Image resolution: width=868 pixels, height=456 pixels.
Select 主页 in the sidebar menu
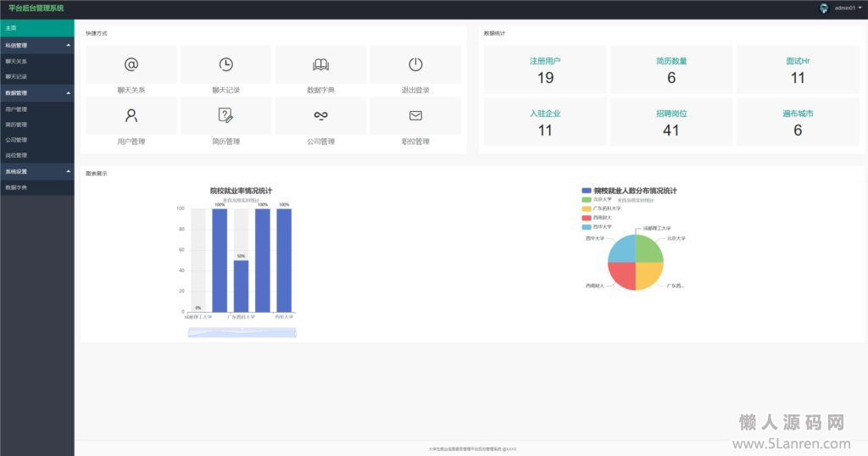click(36, 28)
